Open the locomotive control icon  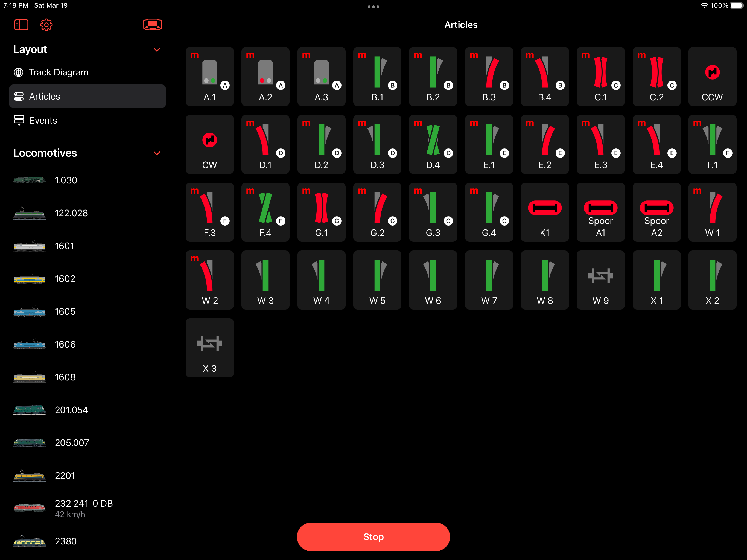coord(152,25)
